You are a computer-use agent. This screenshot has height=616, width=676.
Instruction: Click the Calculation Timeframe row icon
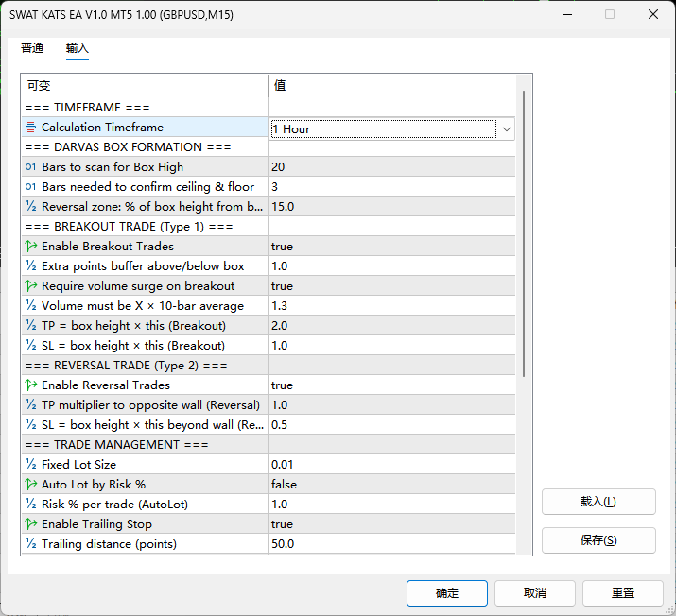tap(31, 128)
